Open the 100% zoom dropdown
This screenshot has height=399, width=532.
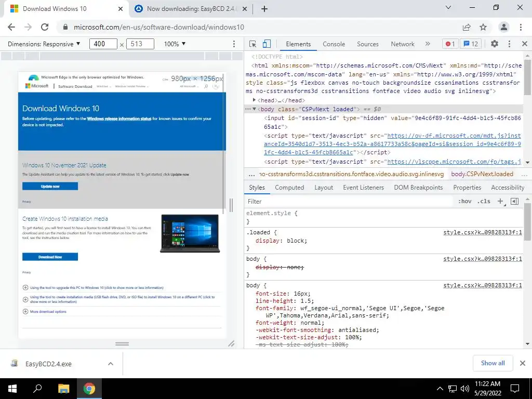pyautogui.click(x=175, y=44)
